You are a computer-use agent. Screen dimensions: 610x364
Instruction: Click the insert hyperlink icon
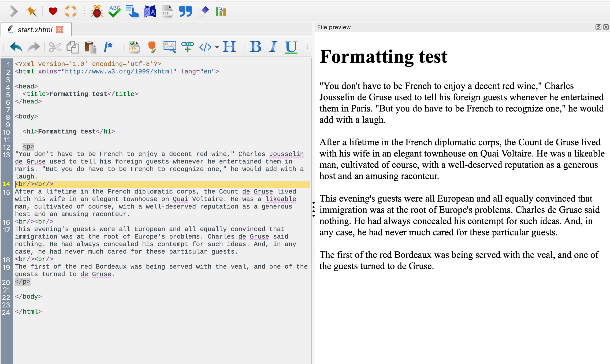[188, 47]
